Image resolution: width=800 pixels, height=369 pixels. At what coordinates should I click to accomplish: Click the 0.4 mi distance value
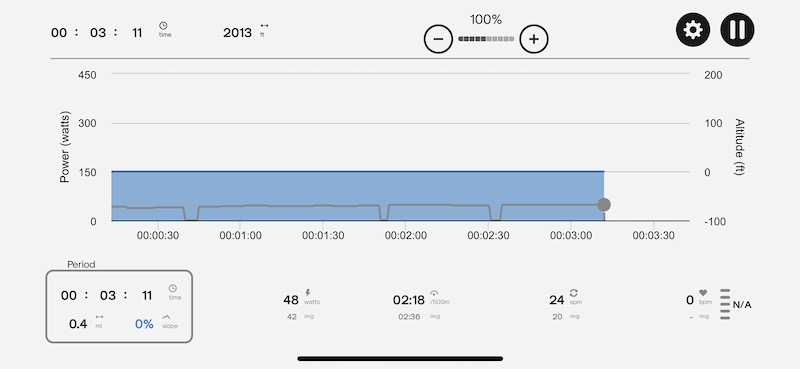click(78, 324)
